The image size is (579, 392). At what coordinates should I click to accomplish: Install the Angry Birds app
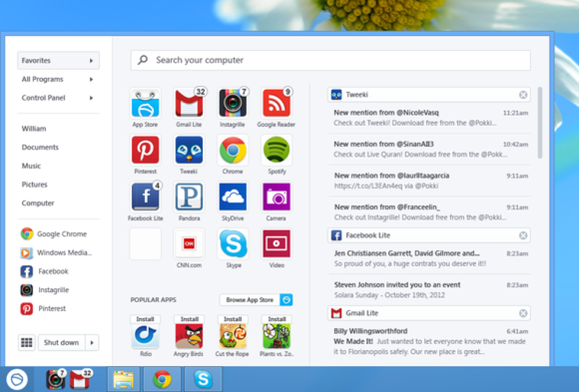pos(189,319)
